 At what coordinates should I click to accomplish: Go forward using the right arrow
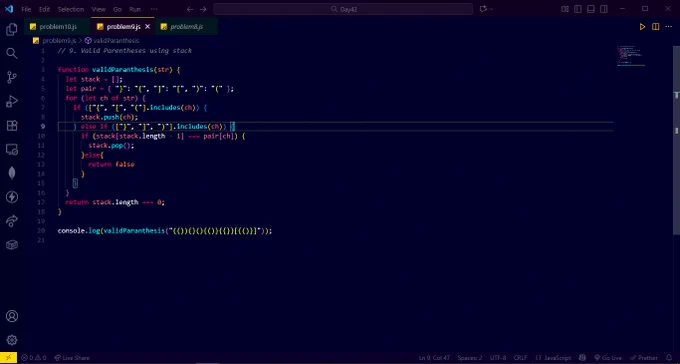[203, 9]
